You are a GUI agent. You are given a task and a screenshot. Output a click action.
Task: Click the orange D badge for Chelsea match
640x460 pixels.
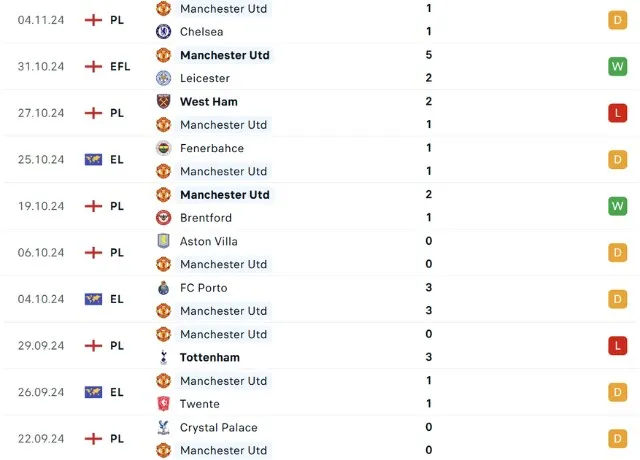click(618, 20)
